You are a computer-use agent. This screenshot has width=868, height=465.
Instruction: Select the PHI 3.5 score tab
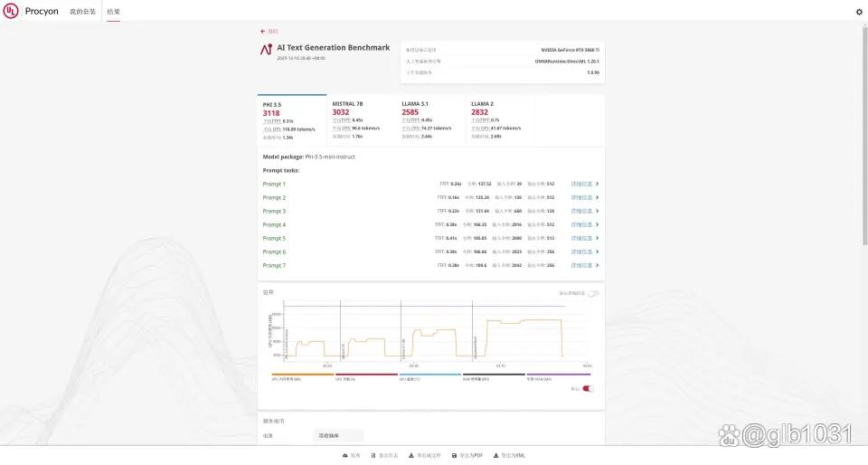click(292, 120)
